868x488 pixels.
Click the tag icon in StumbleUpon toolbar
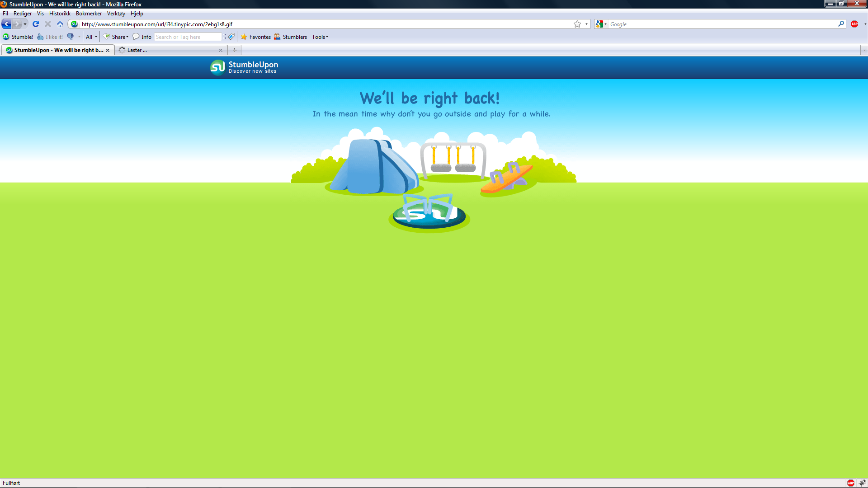pos(231,37)
